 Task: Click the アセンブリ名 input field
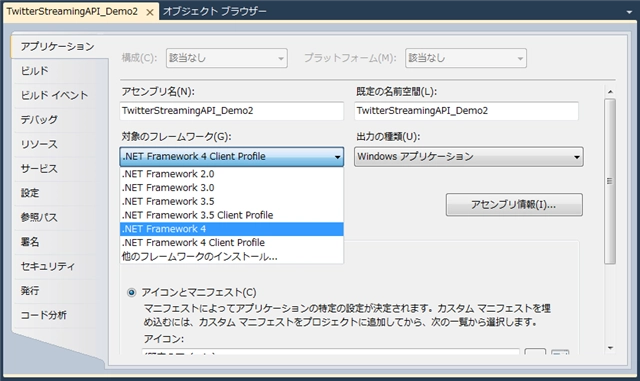pyautogui.click(x=231, y=111)
